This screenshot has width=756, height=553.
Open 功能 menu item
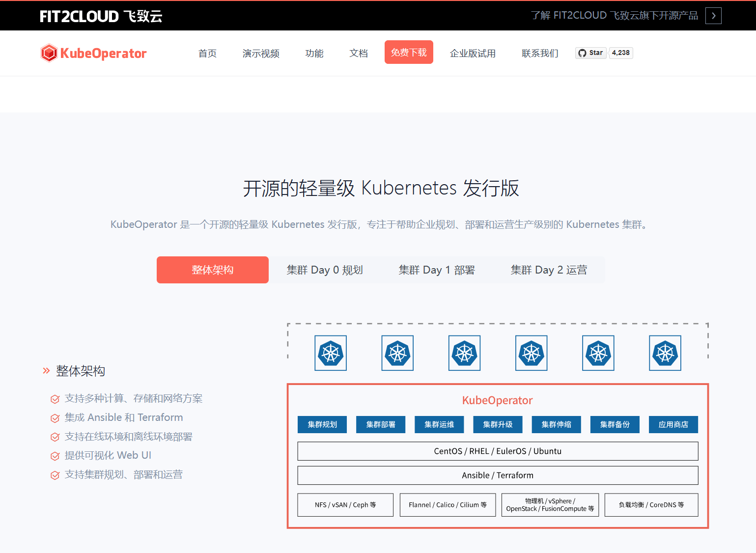(x=314, y=53)
